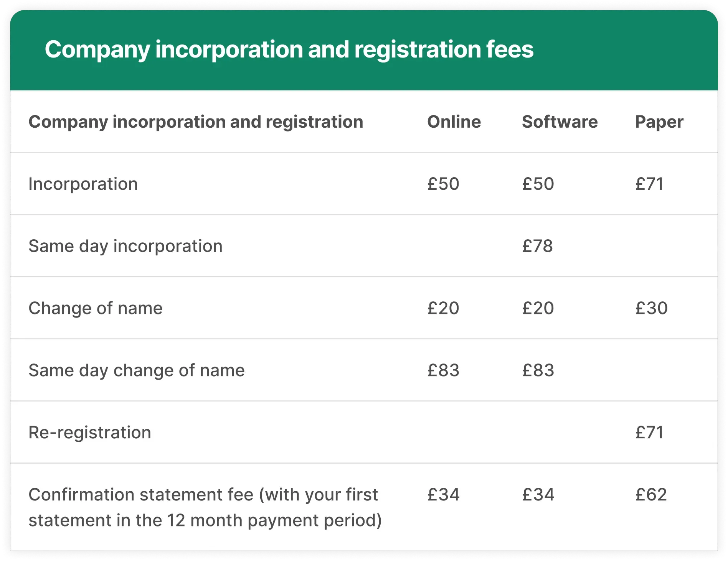Click the £62 paper confirmation statement fee
728x561 pixels.
coord(651,495)
